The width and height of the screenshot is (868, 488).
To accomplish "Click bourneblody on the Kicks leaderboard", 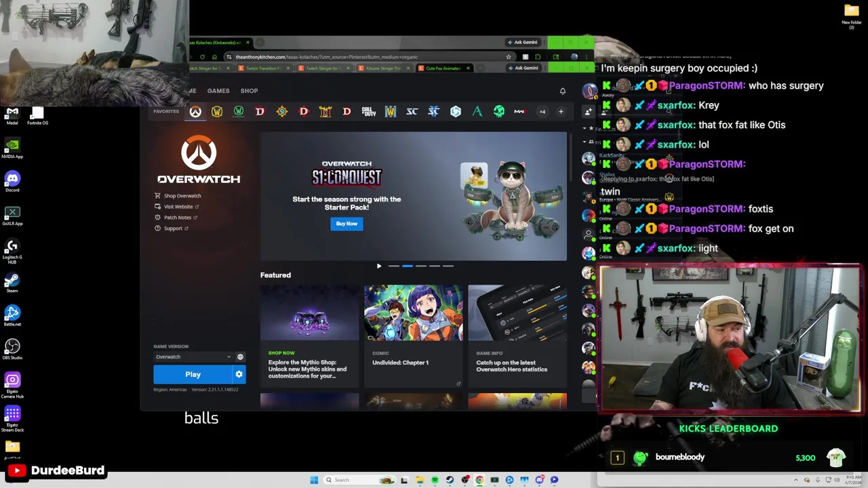I will pos(680,457).
